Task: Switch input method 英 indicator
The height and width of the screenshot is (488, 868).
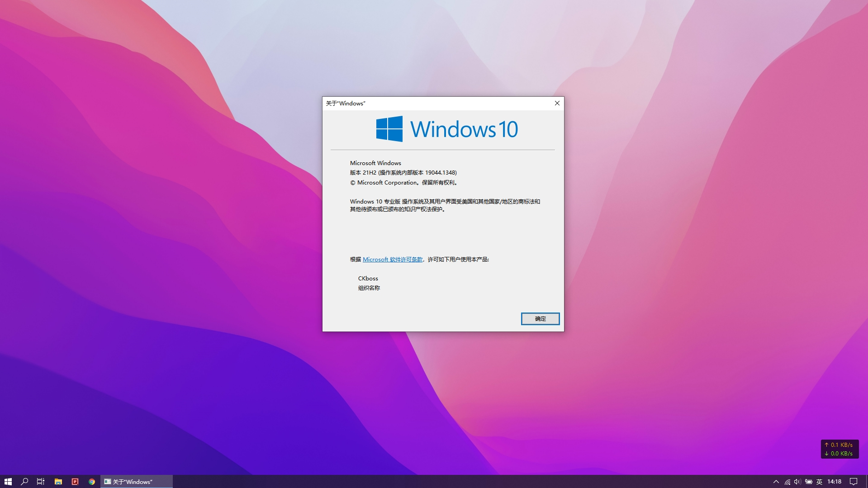Action: coord(819,482)
